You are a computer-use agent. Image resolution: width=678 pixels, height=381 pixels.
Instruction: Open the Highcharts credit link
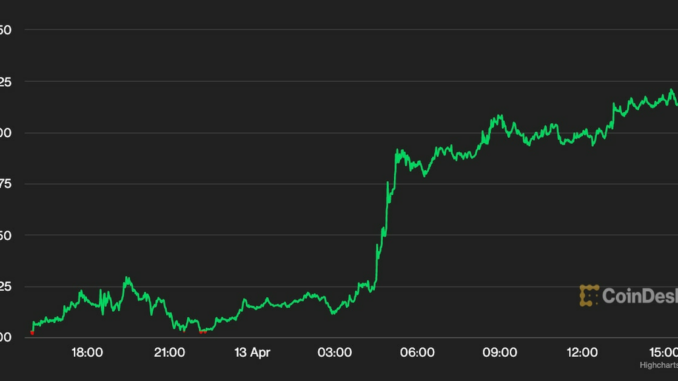tap(659, 365)
